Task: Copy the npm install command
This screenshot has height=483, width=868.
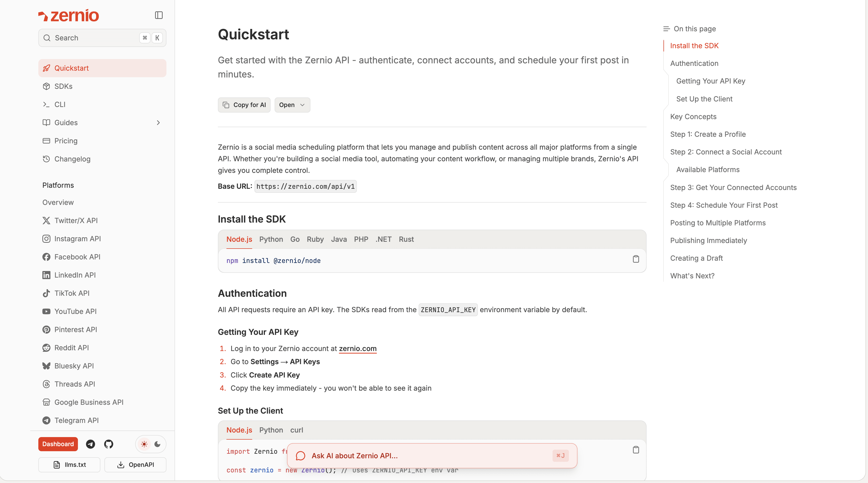Action: [x=635, y=259]
